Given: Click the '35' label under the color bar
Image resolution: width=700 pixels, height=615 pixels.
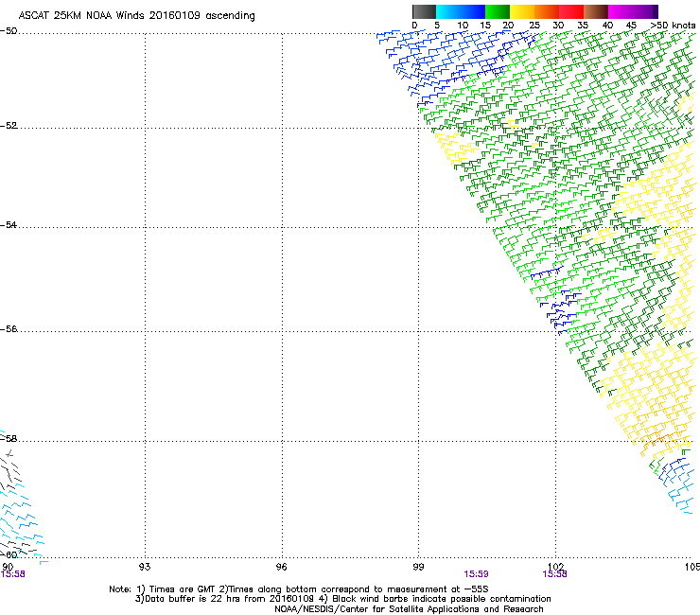Looking at the screenshot, I should coord(583,26).
